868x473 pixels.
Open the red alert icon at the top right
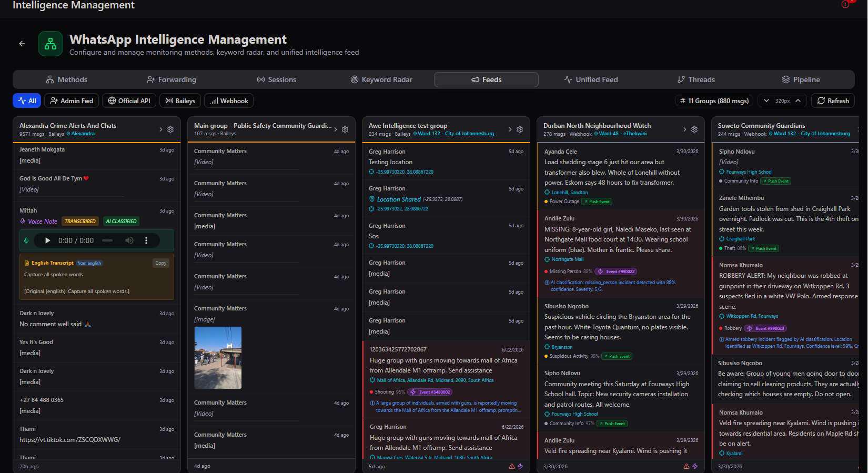[x=845, y=4]
